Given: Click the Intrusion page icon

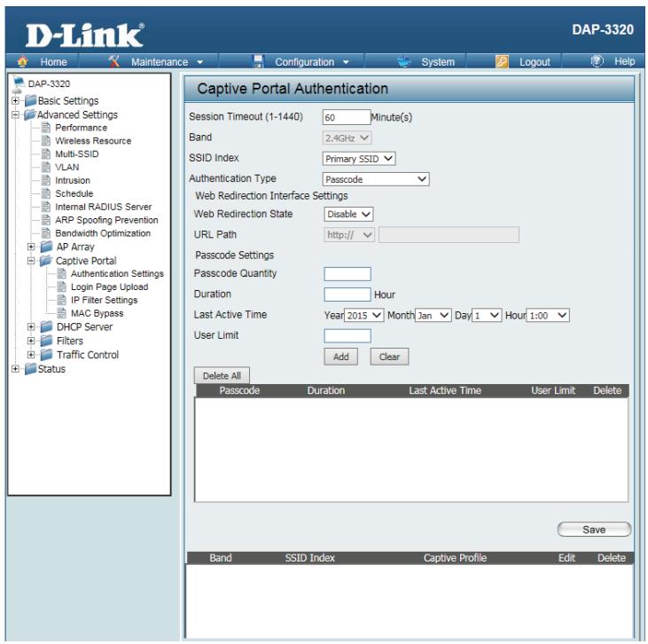Looking at the screenshot, I should coord(46,180).
